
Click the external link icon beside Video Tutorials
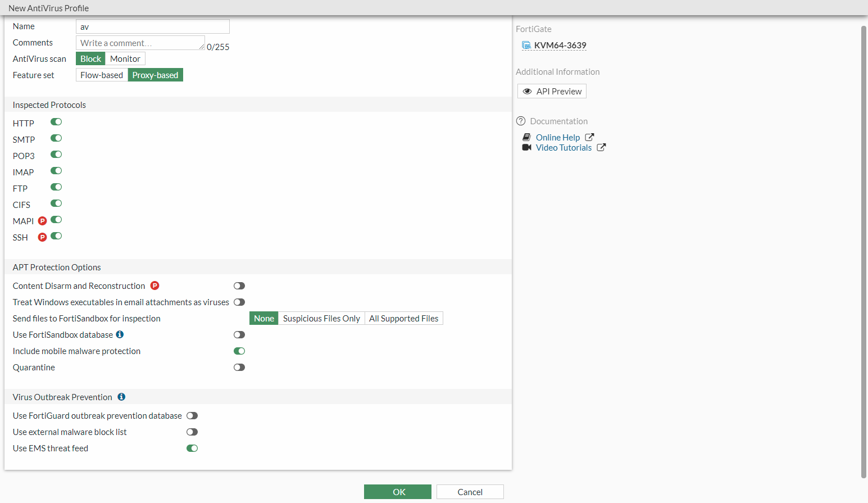tap(601, 147)
